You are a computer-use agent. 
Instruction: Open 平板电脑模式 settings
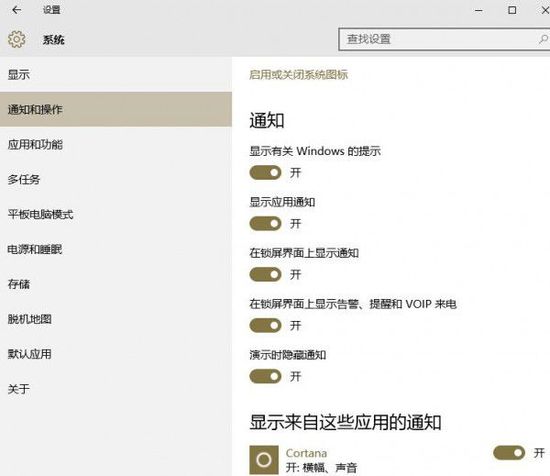pyautogui.click(x=116, y=214)
